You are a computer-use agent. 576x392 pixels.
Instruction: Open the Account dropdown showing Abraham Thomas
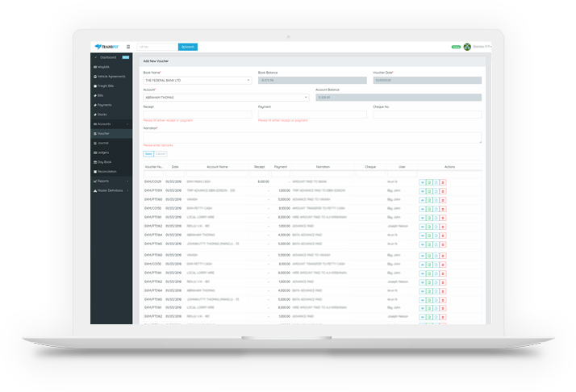(226, 98)
